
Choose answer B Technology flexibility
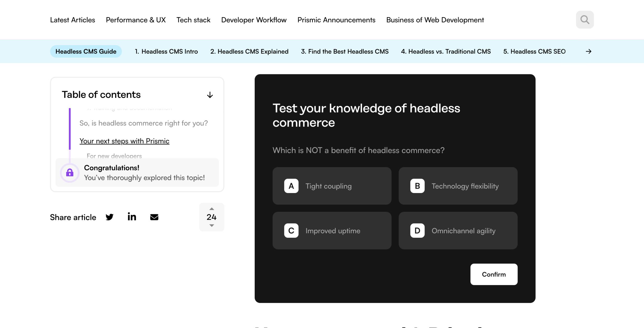[458, 186]
